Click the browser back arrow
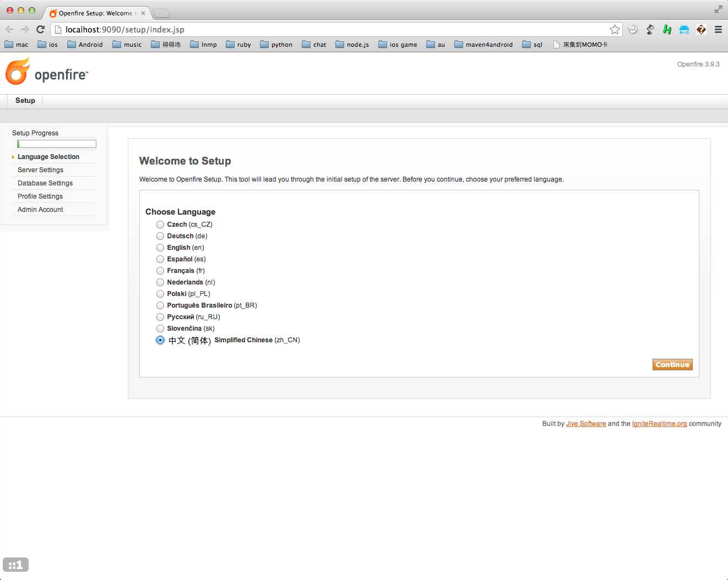Screen dimensions: 728x580 coord(9,30)
